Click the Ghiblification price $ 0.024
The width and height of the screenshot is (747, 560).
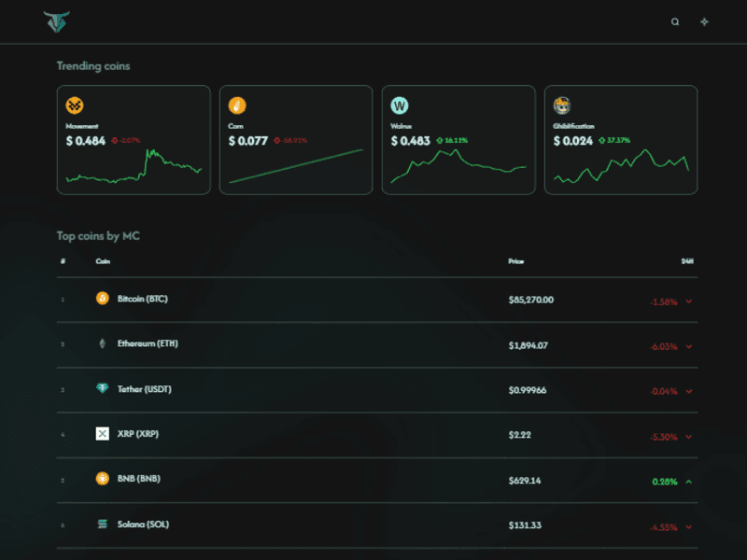573,141
